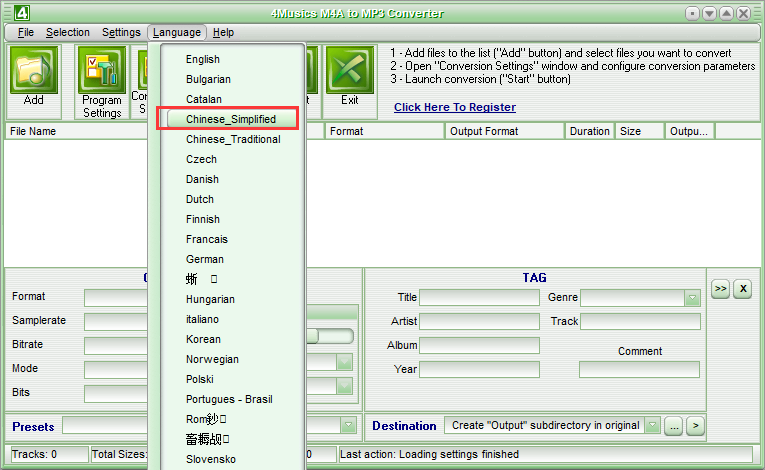Sort by File Name column header

click(76, 131)
